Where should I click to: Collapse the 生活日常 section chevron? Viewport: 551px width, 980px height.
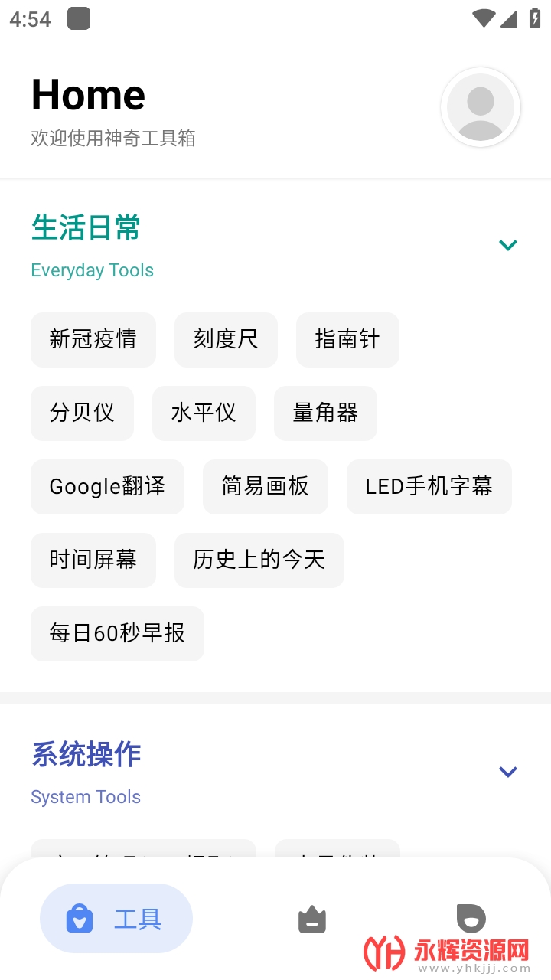coord(508,245)
